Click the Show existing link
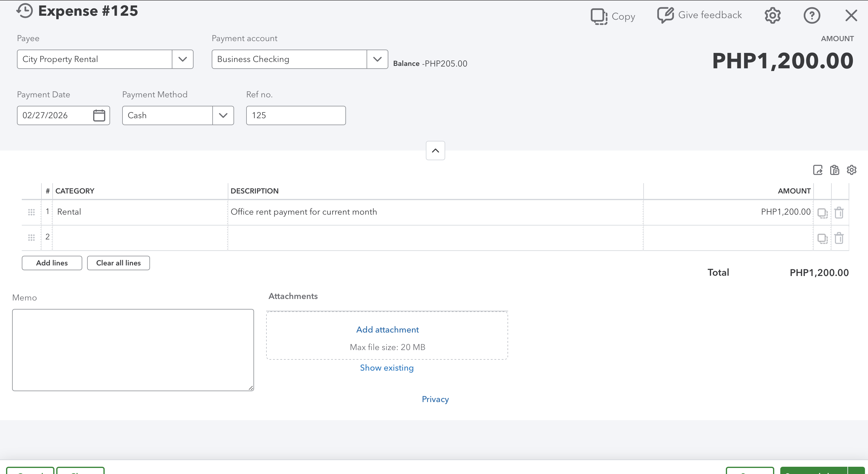Viewport: 868px width, 474px height. 387,368
